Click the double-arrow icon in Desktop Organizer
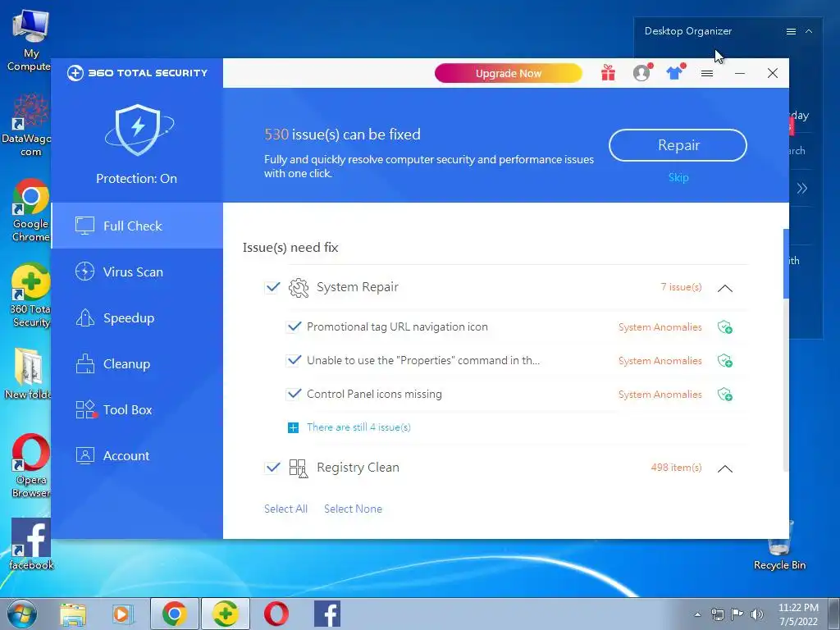Viewport: 840px width, 630px height. coord(801,188)
